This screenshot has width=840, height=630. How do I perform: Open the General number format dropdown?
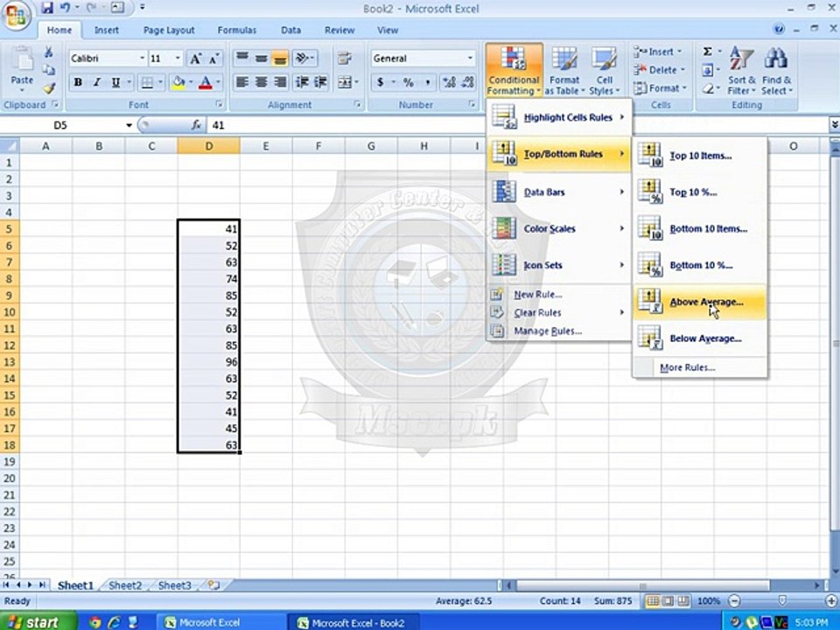pyautogui.click(x=470, y=59)
